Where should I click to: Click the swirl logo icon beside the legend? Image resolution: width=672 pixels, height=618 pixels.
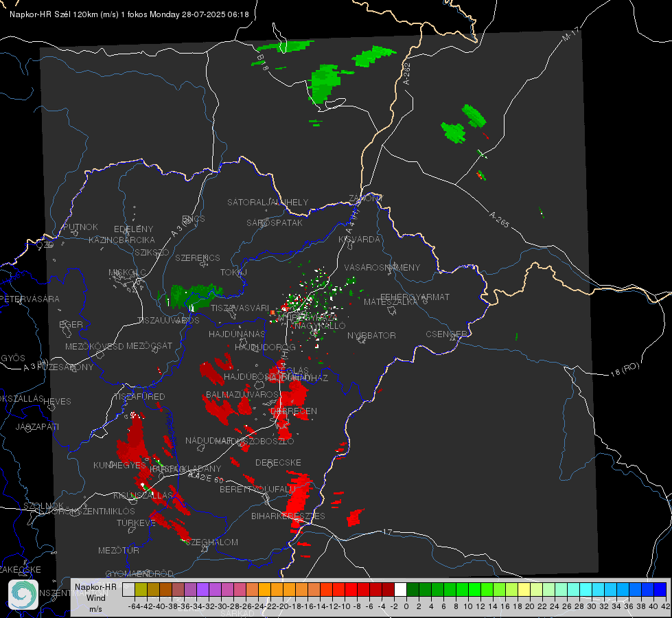pos(23,595)
